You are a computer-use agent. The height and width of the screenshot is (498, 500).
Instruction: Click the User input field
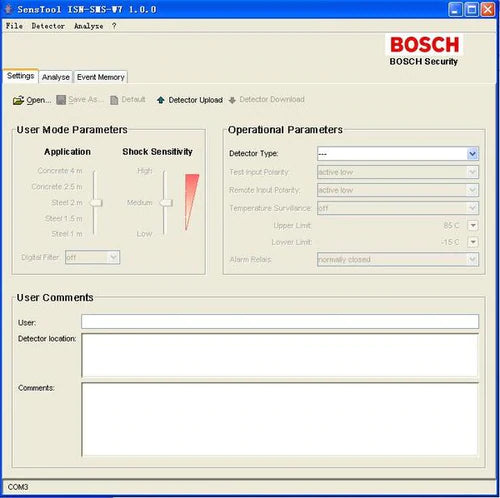pyautogui.click(x=280, y=322)
